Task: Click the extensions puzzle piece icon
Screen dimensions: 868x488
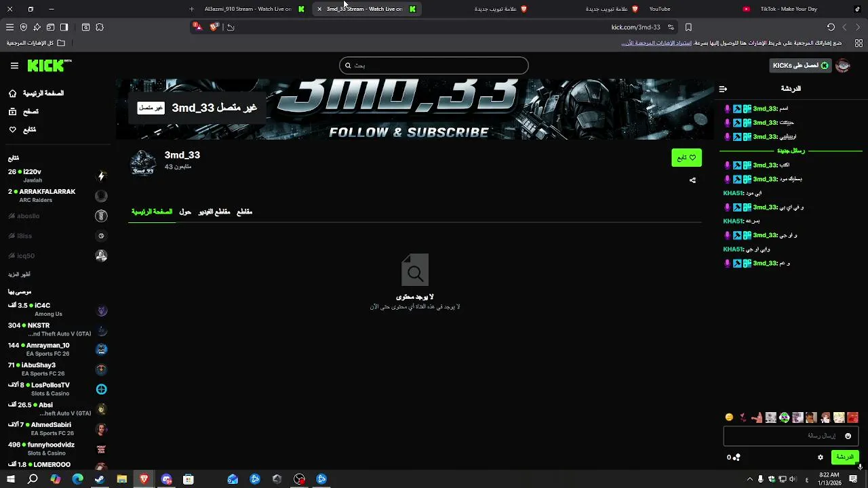Action: click(100, 27)
